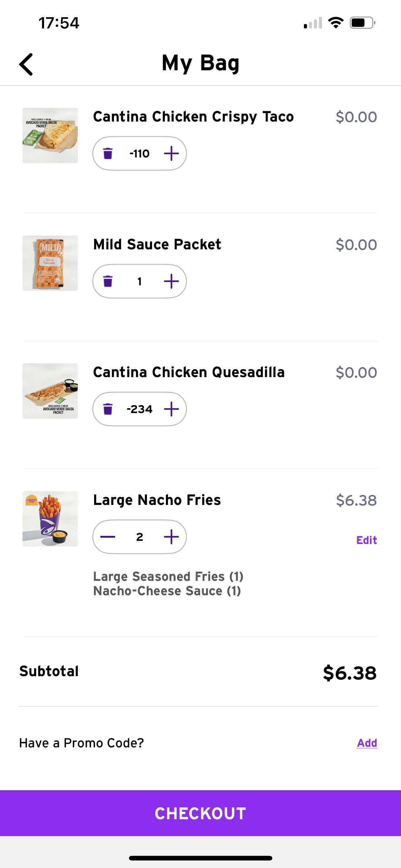Increase Large Nacho Fries quantity

pos(171,536)
